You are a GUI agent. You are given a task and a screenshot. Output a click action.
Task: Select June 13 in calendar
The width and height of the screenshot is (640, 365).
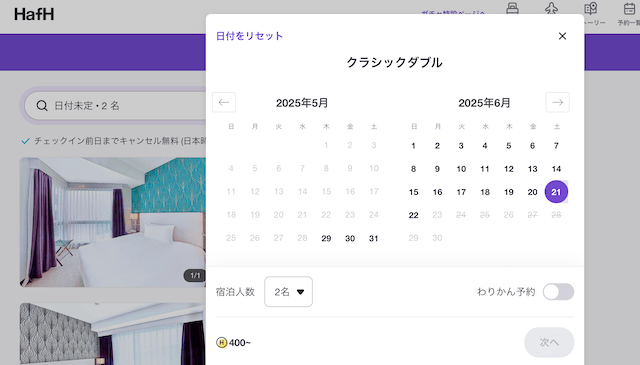point(532,169)
